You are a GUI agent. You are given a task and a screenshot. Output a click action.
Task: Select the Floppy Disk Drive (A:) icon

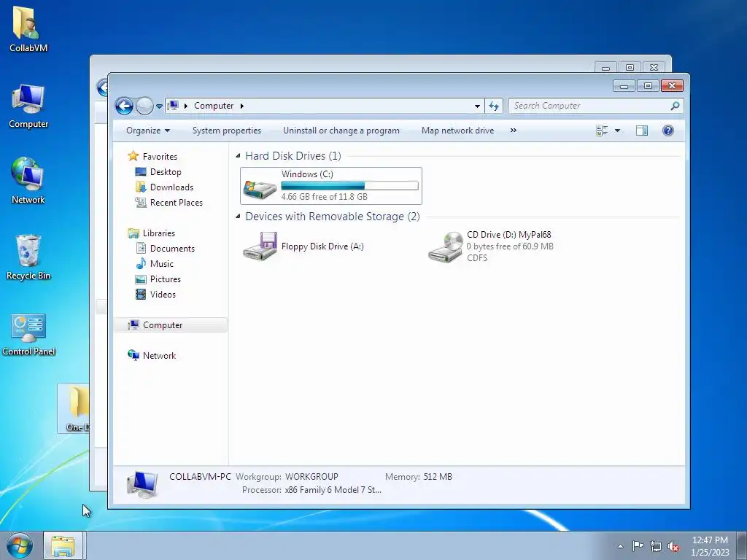tap(260, 246)
